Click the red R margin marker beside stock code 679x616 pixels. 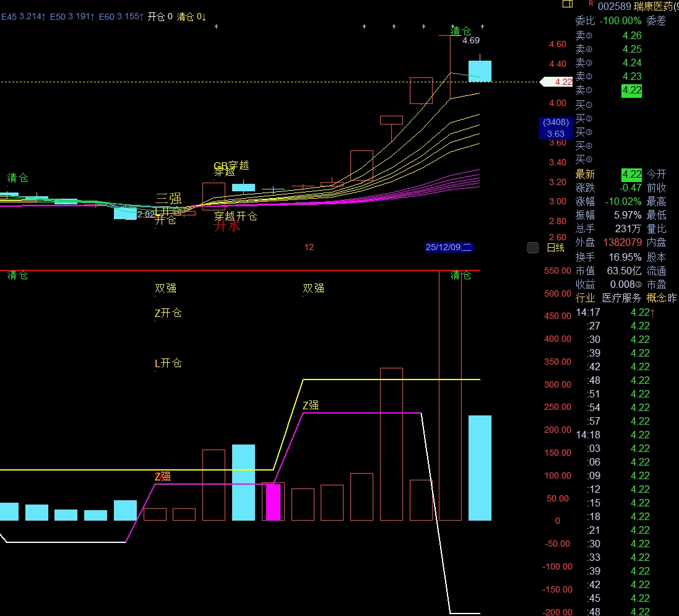pyautogui.click(x=590, y=4)
